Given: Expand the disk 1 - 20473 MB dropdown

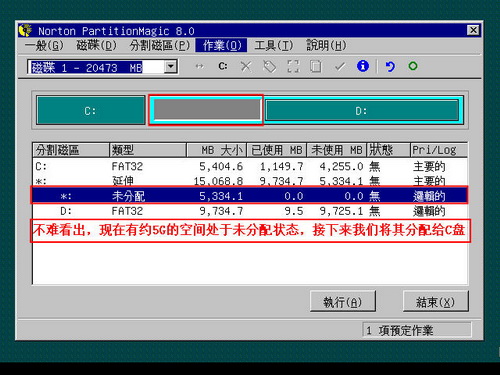Looking at the screenshot, I should [x=171, y=67].
